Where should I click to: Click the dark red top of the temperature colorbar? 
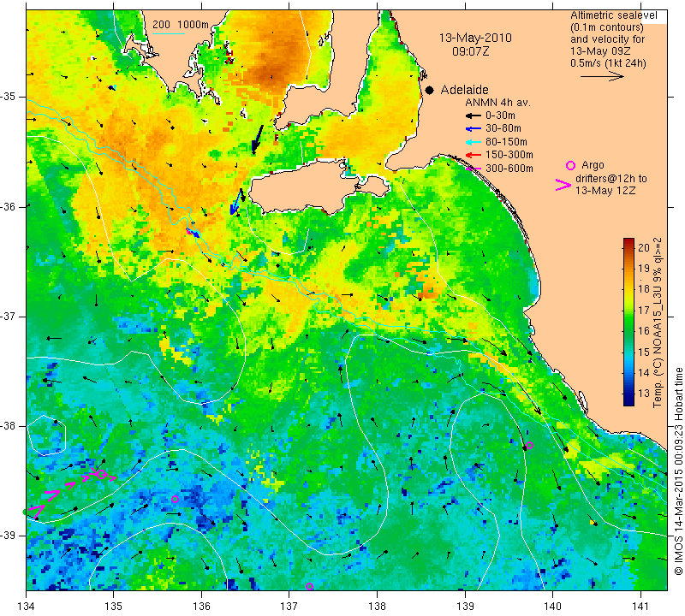click(628, 243)
